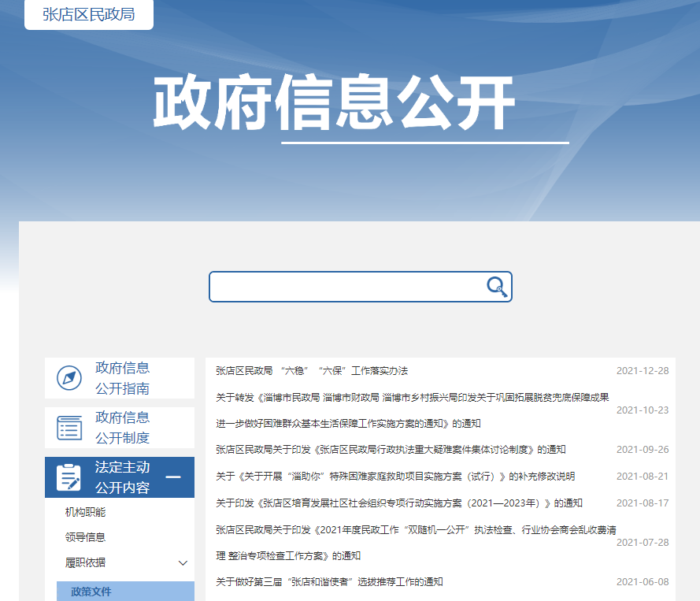
Task: Click the list icon for 政府信息公开制度
Action: 69,428
